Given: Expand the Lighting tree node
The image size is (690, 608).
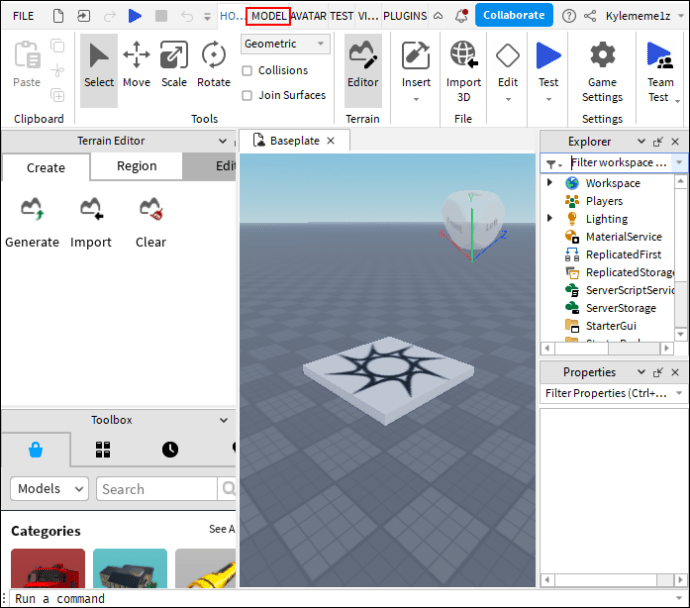Looking at the screenshot, I should click(x=549, y=218).
